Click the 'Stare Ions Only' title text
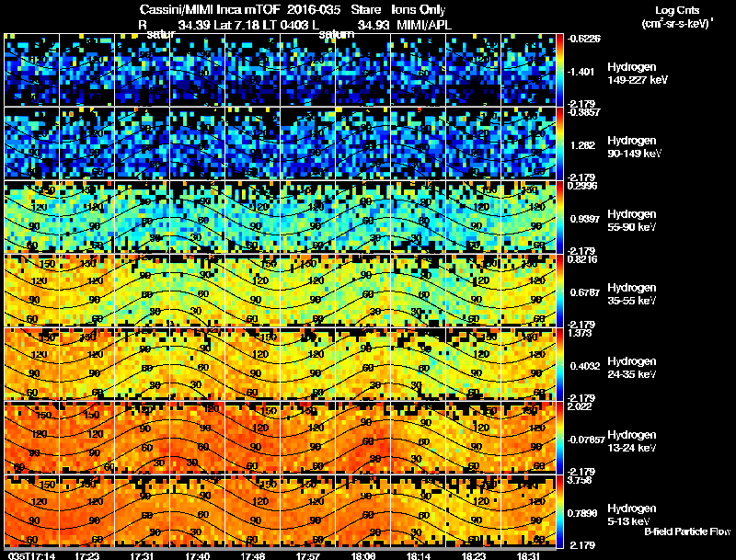 coord(398,9)
